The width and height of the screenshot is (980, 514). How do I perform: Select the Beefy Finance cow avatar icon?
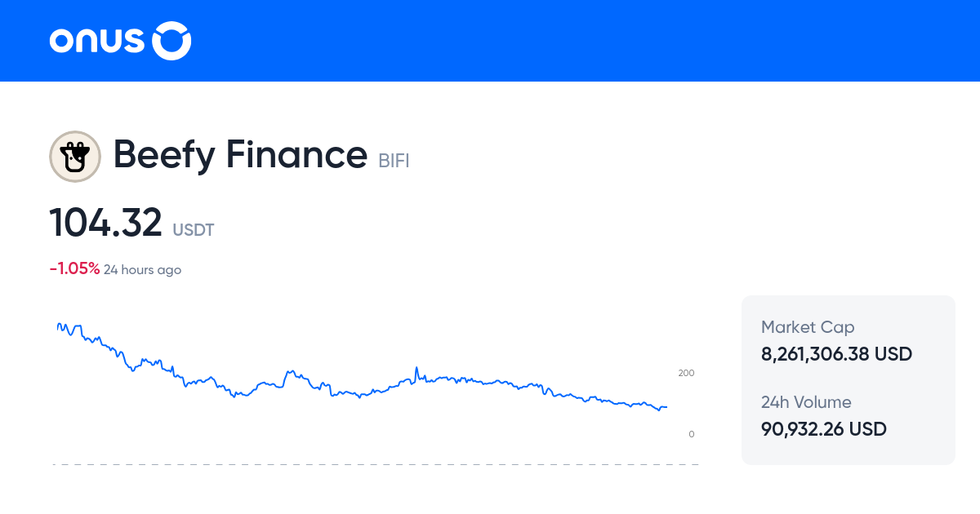click(75, 156)
